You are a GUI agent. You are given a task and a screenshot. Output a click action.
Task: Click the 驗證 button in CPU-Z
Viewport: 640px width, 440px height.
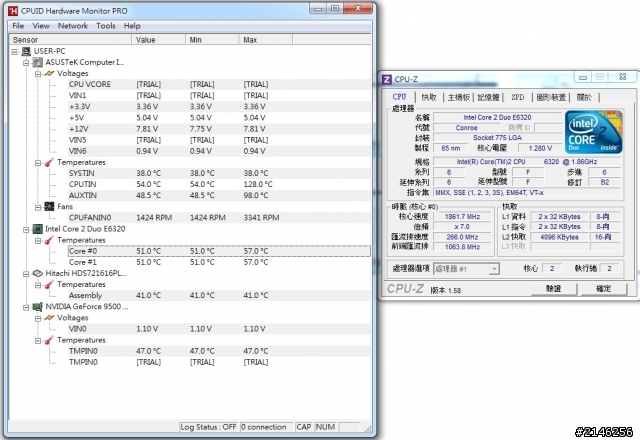pyautogui.click(x=553, y=289)
